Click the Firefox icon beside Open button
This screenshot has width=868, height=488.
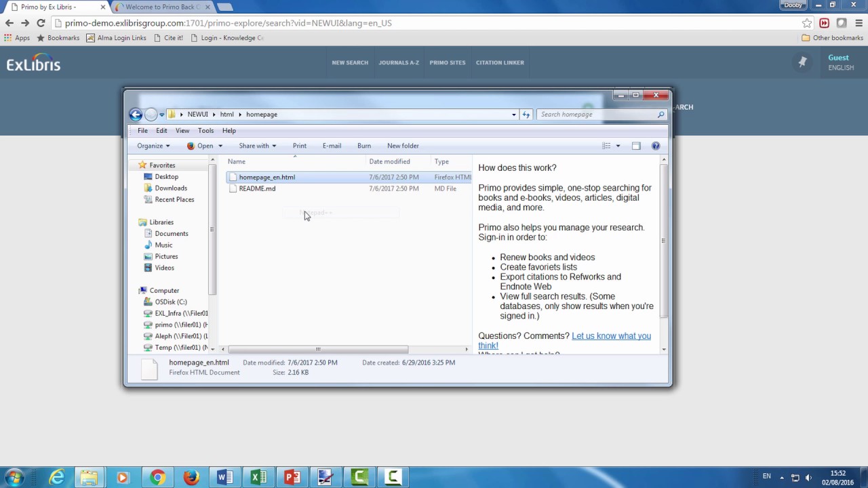coord(191,146)
